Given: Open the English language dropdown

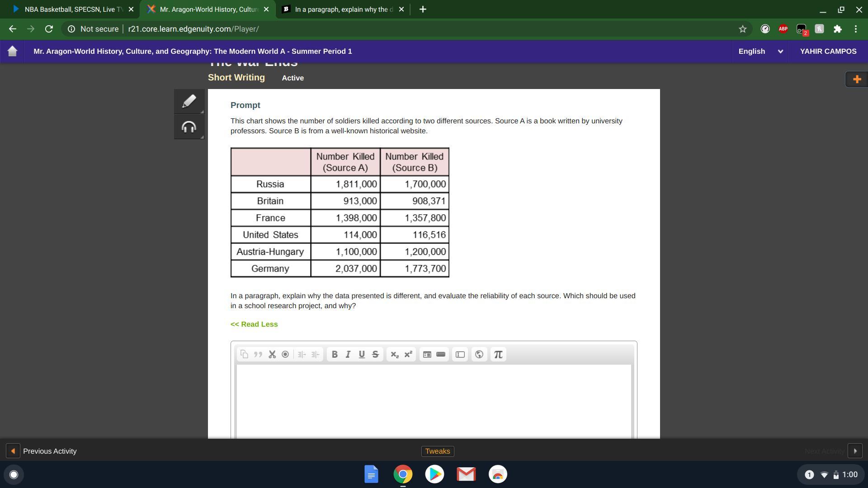Looking at the screenshot, I should coord(760,52).
